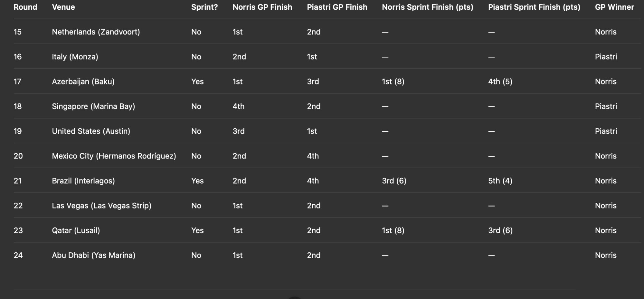Click the Azerbaijan (Baku) venue cell
The image size is (644, 299).
tap(83, 82)
